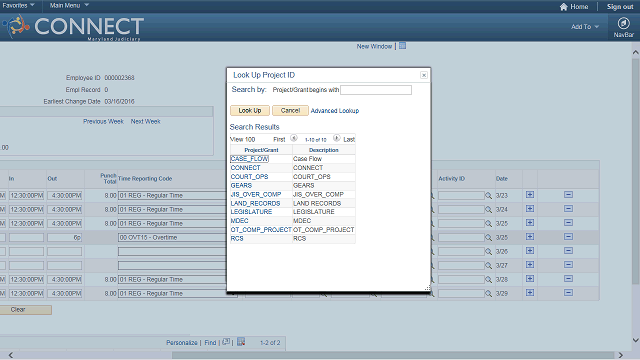Click the delete row minus icon for 3/24
The width and height of the screenshot is (640, 360).
point(568,209)
